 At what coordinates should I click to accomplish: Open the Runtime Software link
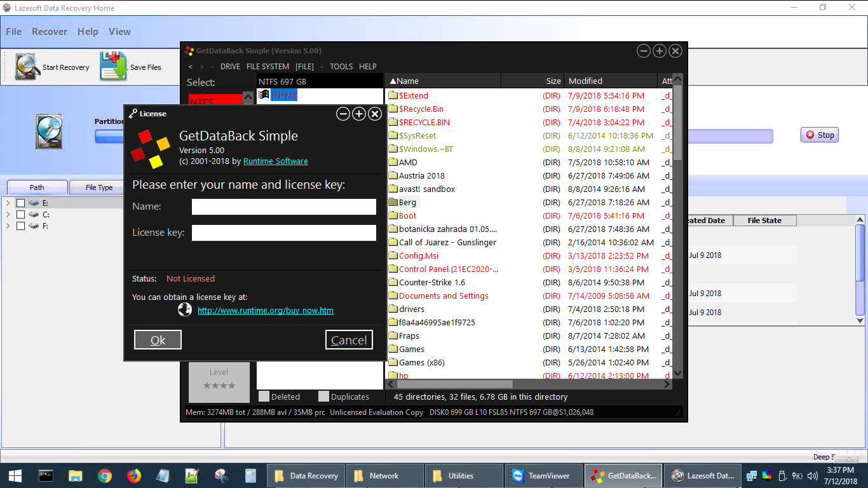pyautogui.click(x=276, y=161)
